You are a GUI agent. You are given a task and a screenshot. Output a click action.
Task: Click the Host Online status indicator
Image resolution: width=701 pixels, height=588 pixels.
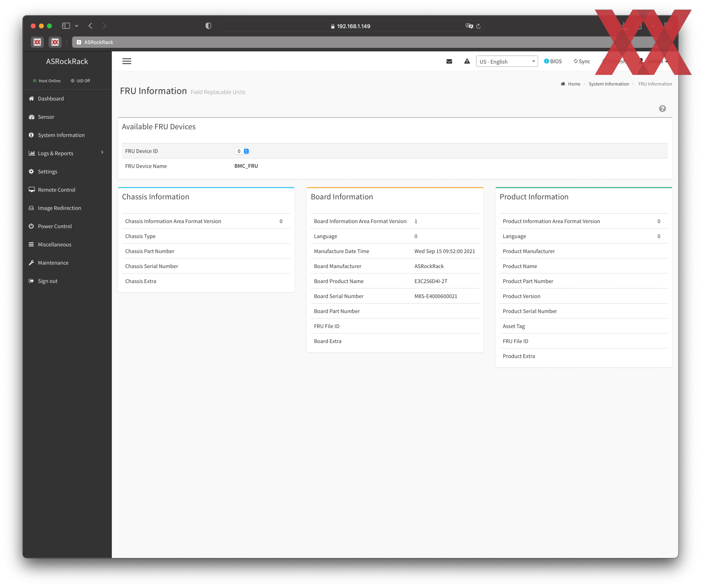[47, 81]
